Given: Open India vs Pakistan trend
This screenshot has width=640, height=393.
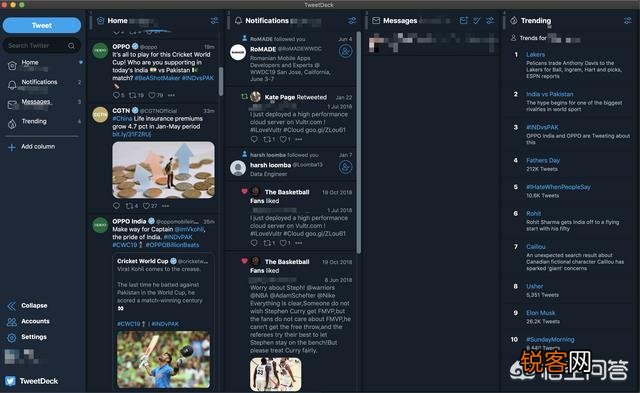Looking at the screenshot, I should [x=549, y=94].
